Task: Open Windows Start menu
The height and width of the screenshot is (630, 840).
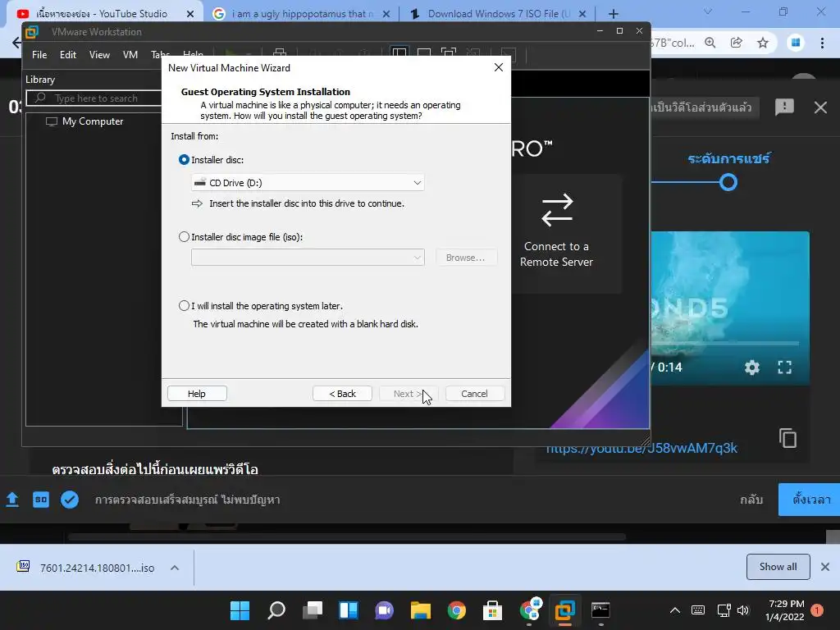Action: click(x=240, y=610)
